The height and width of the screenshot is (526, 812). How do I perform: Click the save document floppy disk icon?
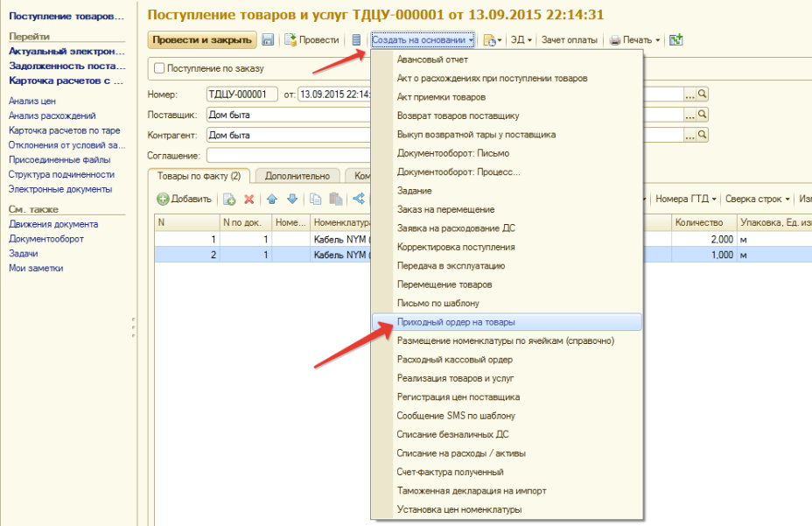pyautogui.click(x=268, y=40)
